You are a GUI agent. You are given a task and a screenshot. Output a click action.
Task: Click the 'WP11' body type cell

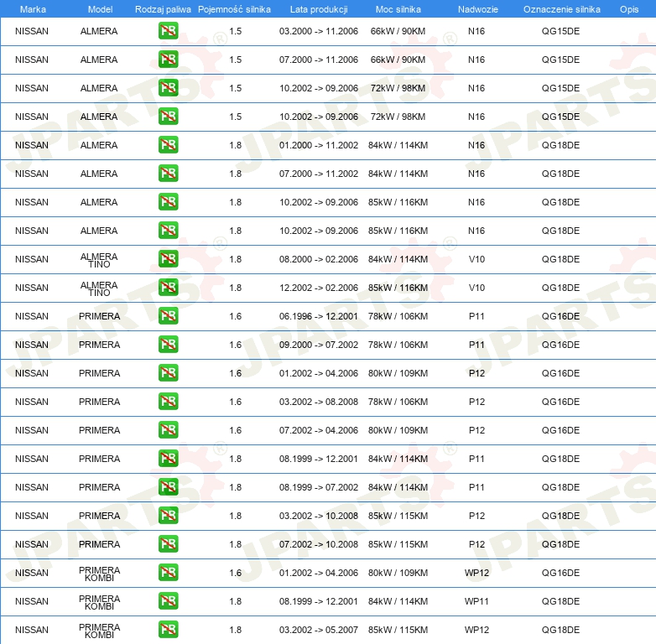tap(476, 601)
